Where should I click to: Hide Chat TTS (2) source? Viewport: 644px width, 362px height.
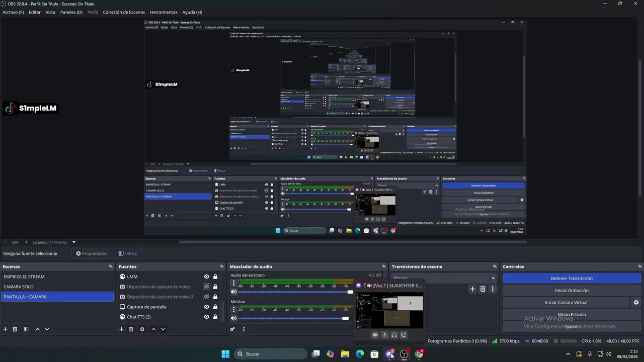click(206, 317)
